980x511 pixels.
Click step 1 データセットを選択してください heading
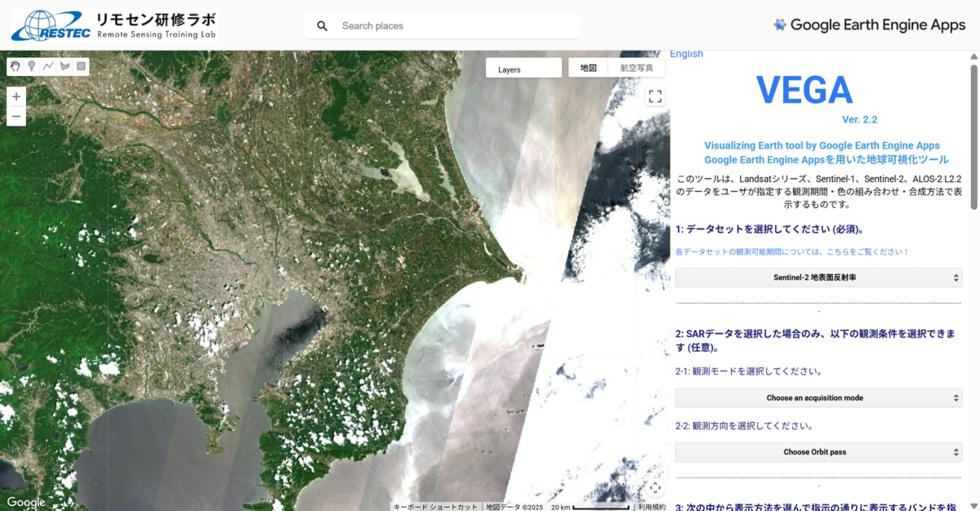tap(769, 229)
